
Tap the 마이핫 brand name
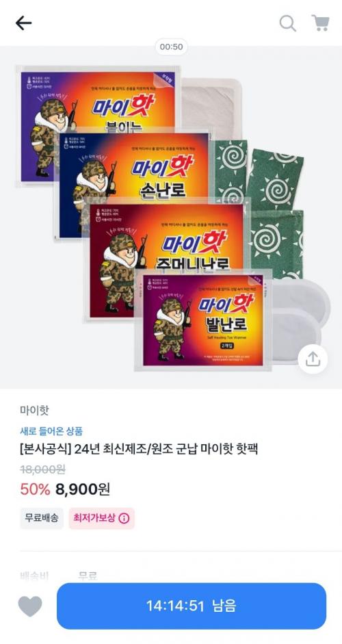[x=34, y=411]
